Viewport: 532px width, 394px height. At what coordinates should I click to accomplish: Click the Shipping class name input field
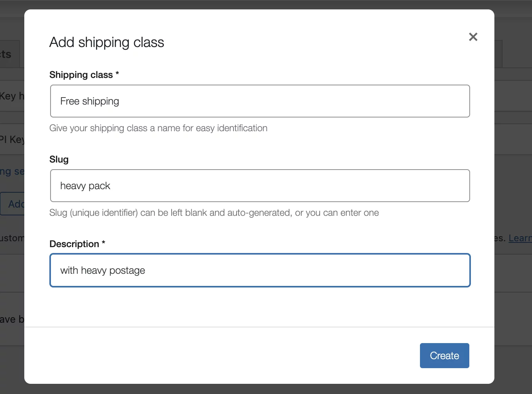pyautogui.click(x=260, y=101)
